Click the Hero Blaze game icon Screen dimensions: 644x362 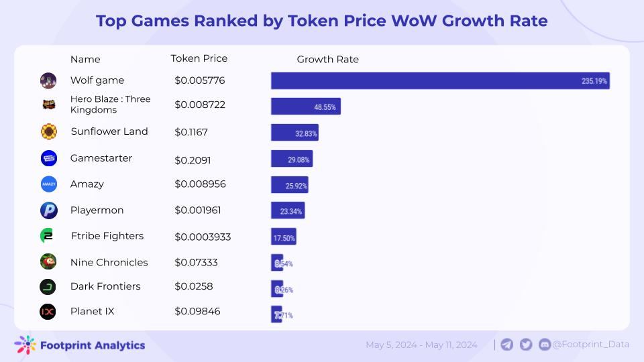[x=48, y=105]
